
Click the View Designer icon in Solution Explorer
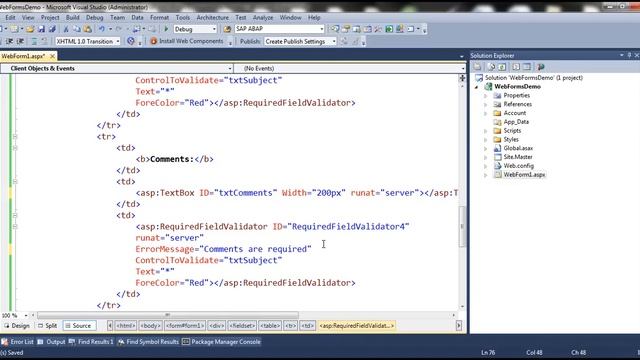(527, 67)
